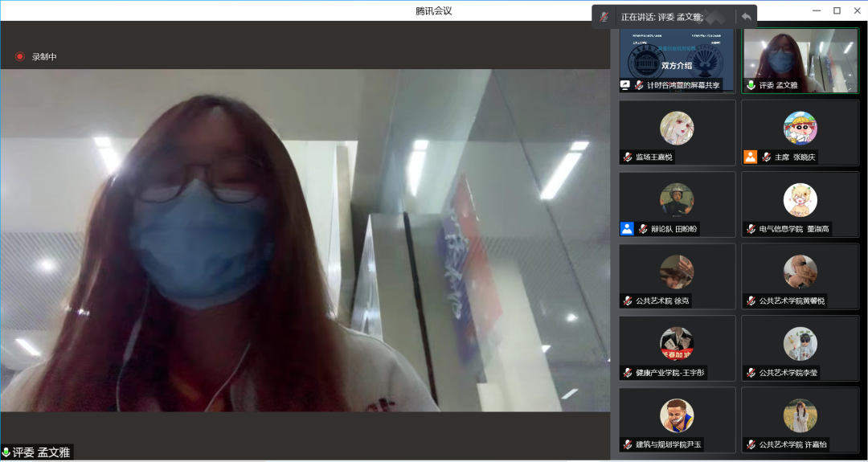Screen dimensions: 868x462
Task: Select sunglasses avatar of 公共艺术学院李莹
Action: pyautogui.click(x=800, y=344)
